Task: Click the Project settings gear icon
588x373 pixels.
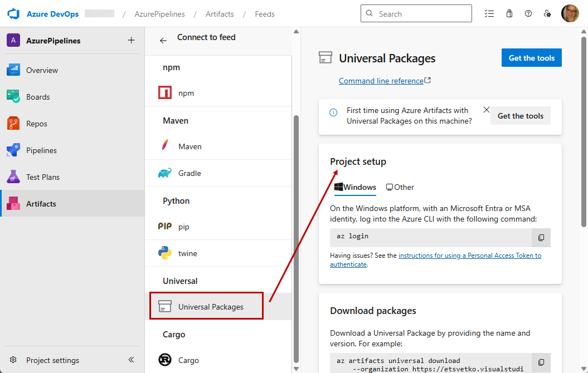Action: [13, 360]
